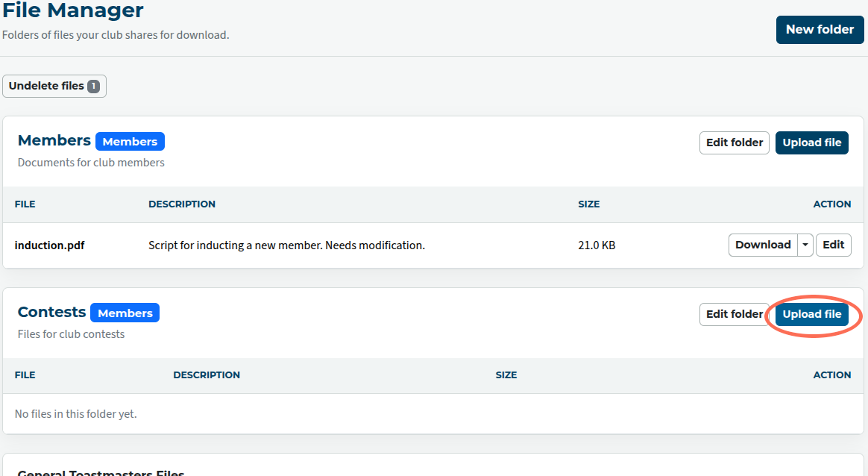This screenshot has width=868, height=476.
Task: Click the 21.0 KB size value
Action: coord(597,245)
